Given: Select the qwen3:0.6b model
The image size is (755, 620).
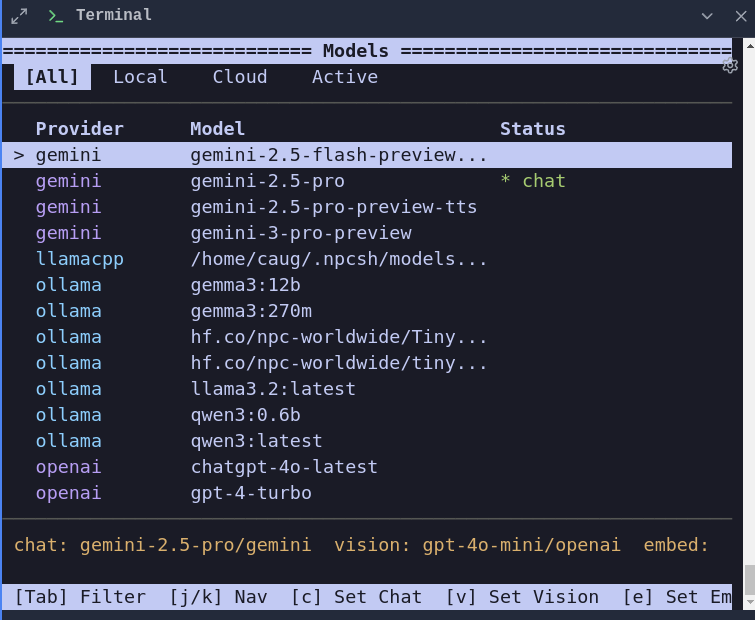Looking at the screenshot, I should 246,415.
